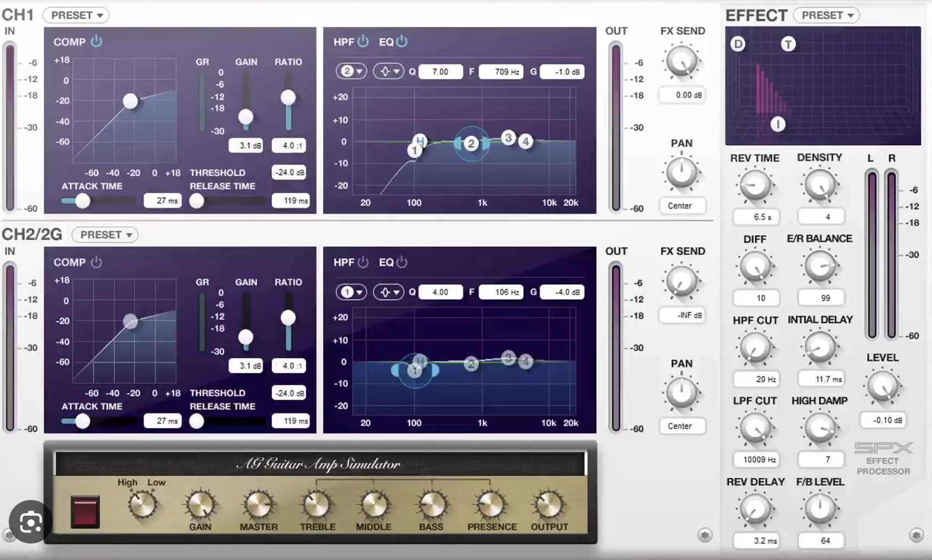Click CH1 ATTACK TIME slider handle
The height and width of the screenshot is (560, 932).
point(83,201)
